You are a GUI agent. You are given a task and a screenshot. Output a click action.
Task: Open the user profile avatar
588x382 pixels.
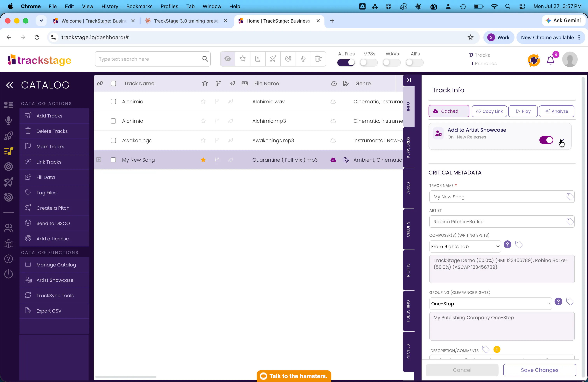570,59
